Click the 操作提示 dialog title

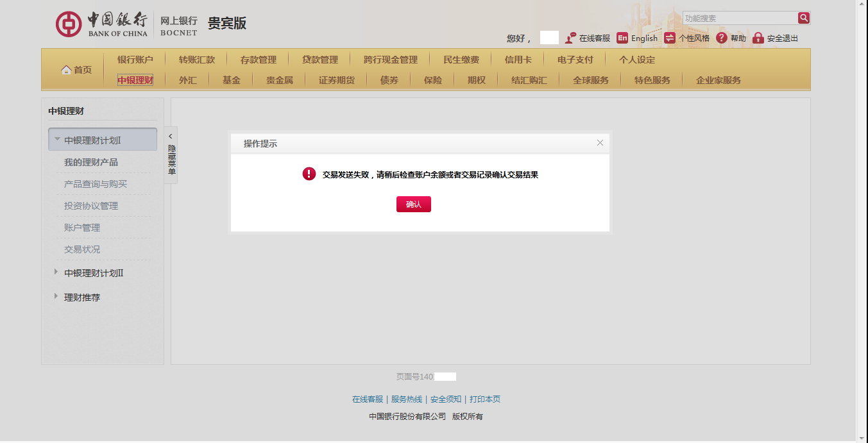click(x=260, y=144)
